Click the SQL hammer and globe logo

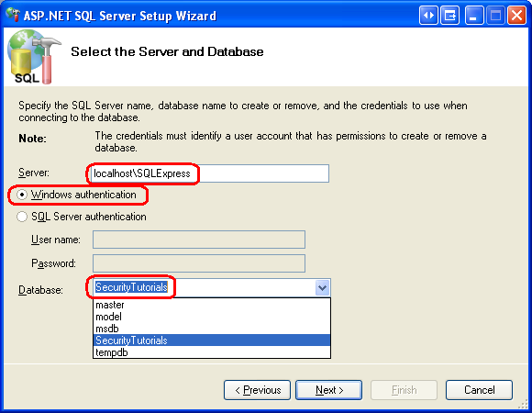click(35, 57)
